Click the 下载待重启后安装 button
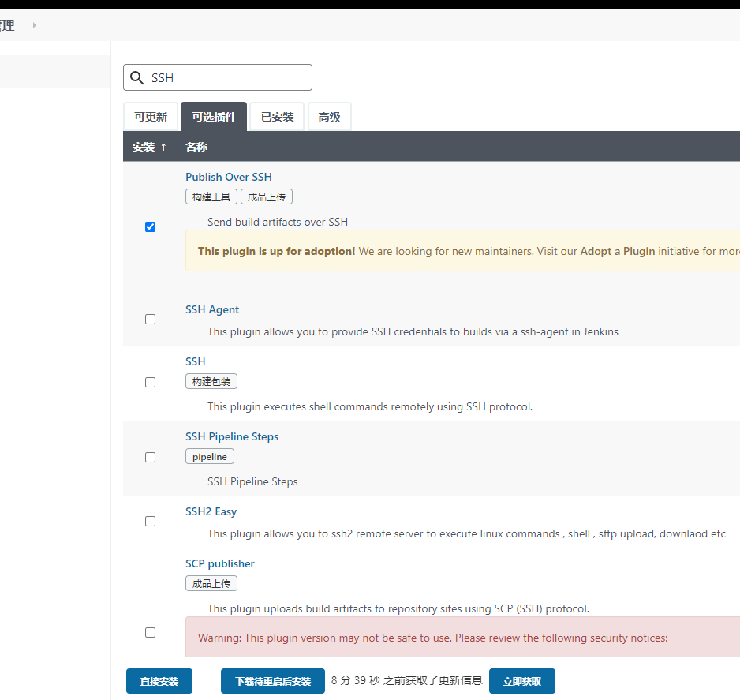 [x=273, y=681]
